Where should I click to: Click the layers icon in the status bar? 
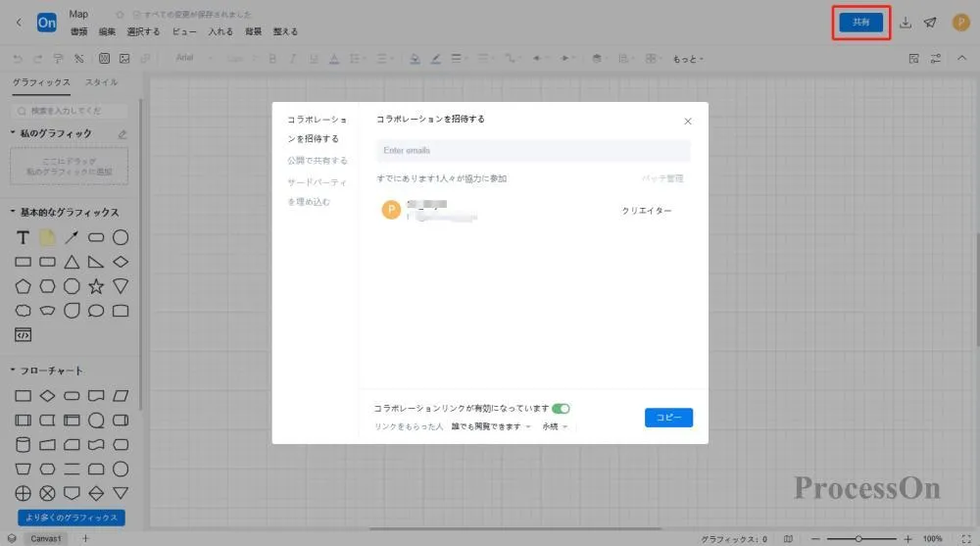(11, 538)
